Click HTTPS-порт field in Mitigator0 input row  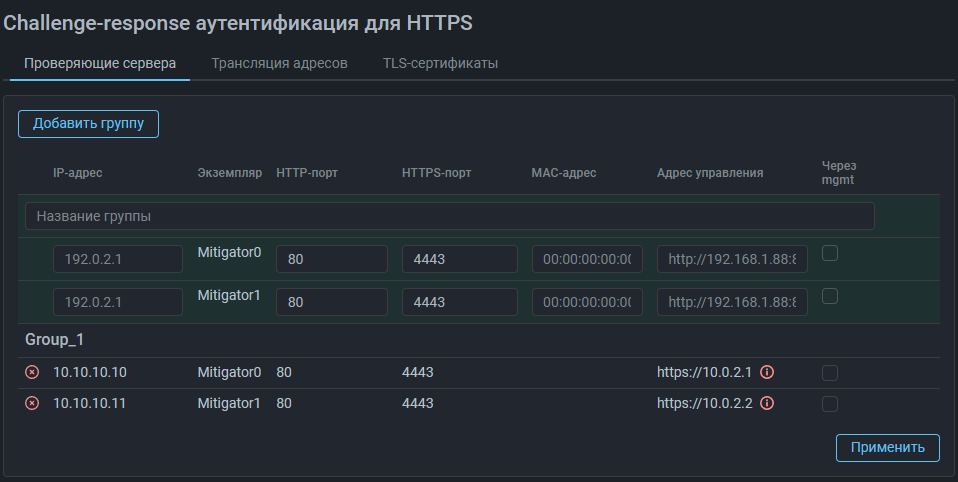pyautogui.click(x=459, y=260)
